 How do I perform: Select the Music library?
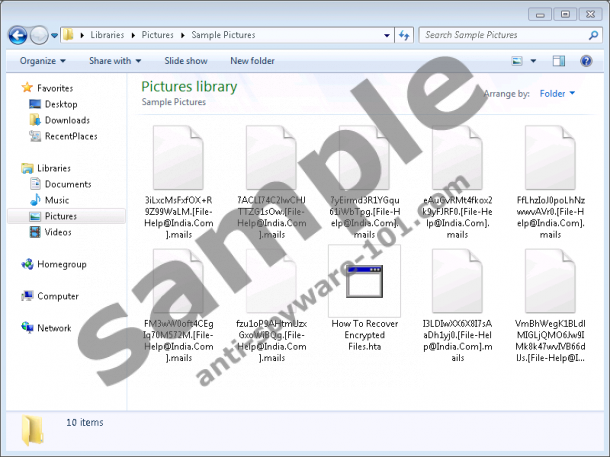tap(57, 200)
